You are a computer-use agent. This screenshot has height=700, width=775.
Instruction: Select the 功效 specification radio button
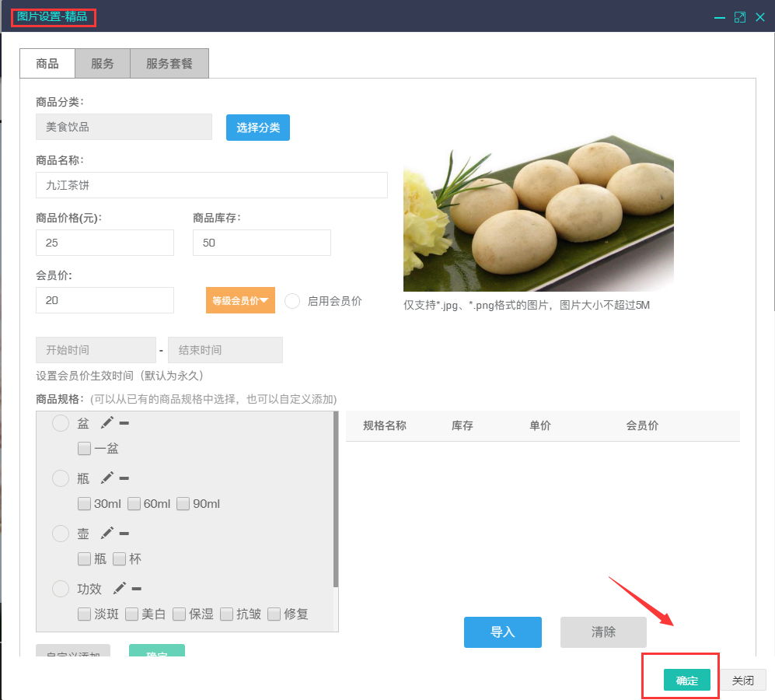(x=61, y=589)
